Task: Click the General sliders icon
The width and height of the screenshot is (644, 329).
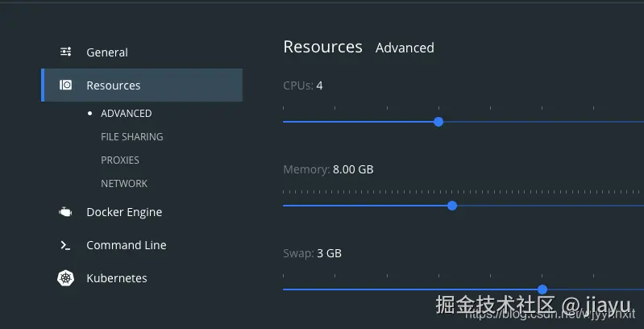Action: 66,52
